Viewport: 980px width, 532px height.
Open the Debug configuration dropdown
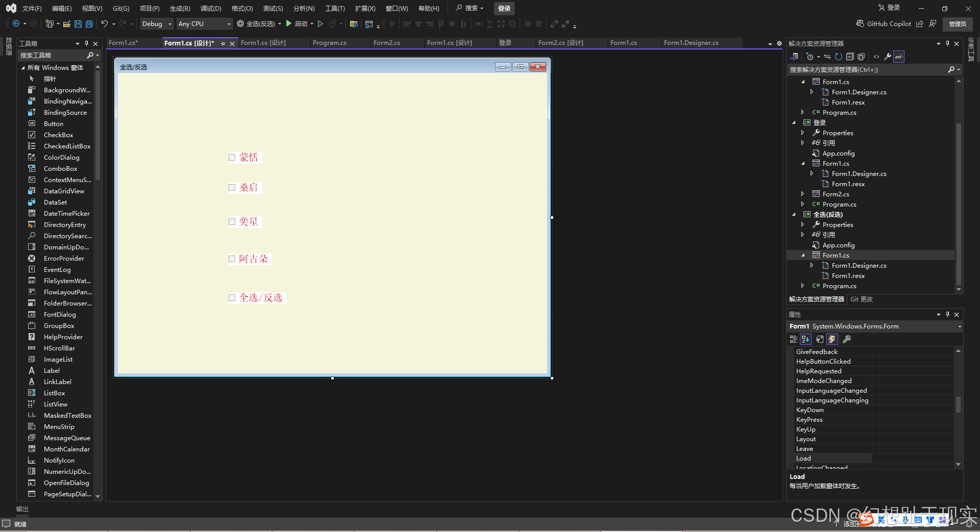pyautogui.click(x=169, y=23)
